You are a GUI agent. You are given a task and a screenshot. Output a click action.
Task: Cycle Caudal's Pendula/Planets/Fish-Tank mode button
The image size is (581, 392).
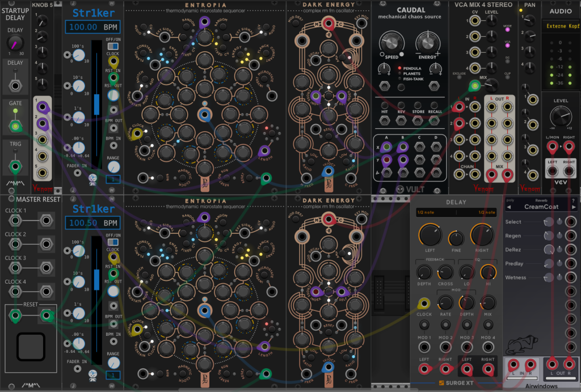(401, 87)
